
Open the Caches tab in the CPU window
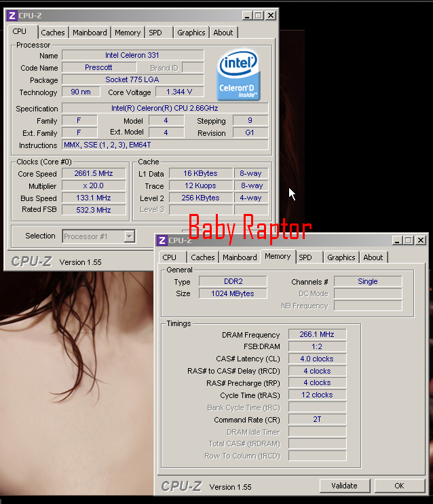pyautogui.click(x=53, y=33)
